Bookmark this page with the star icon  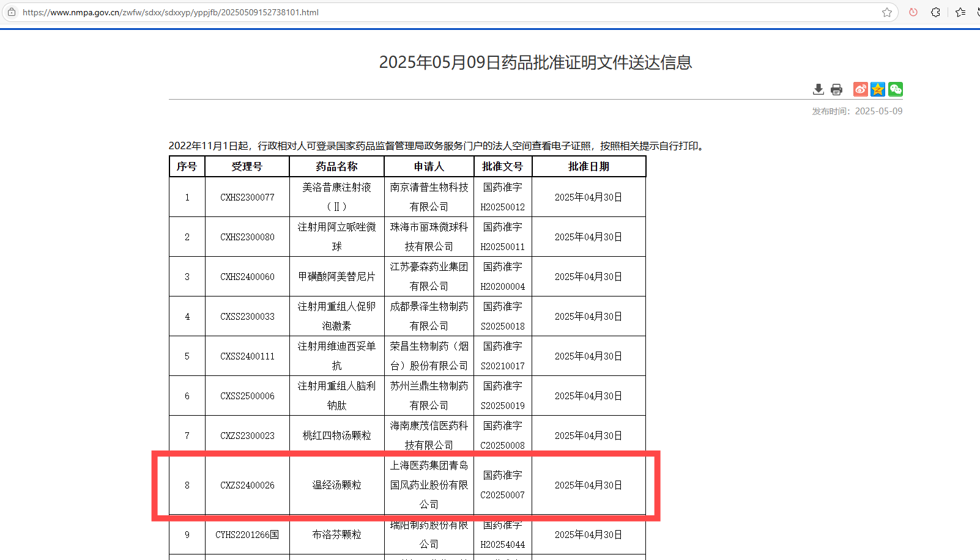click(x=887, y=12)
